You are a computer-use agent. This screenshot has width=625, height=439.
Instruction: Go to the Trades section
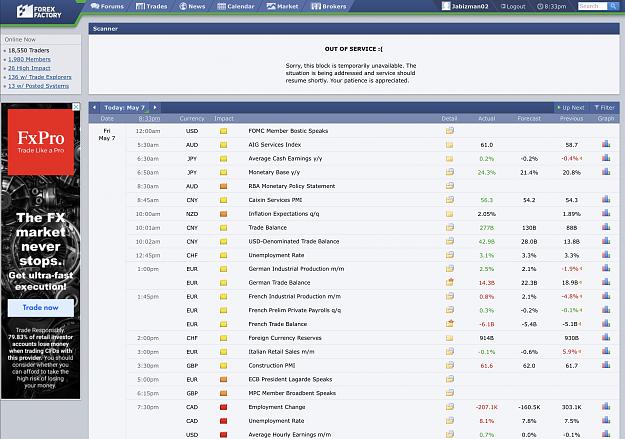[151, 6]
